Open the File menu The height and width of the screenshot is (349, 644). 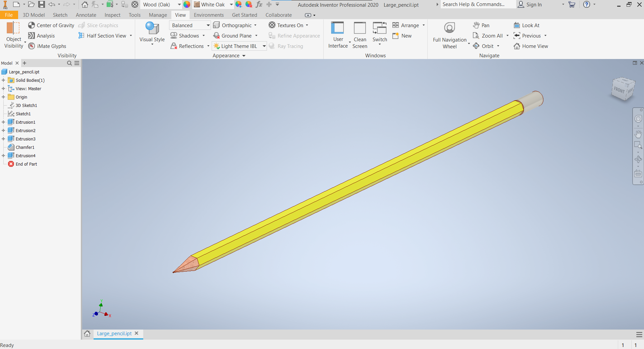(9, 15)
